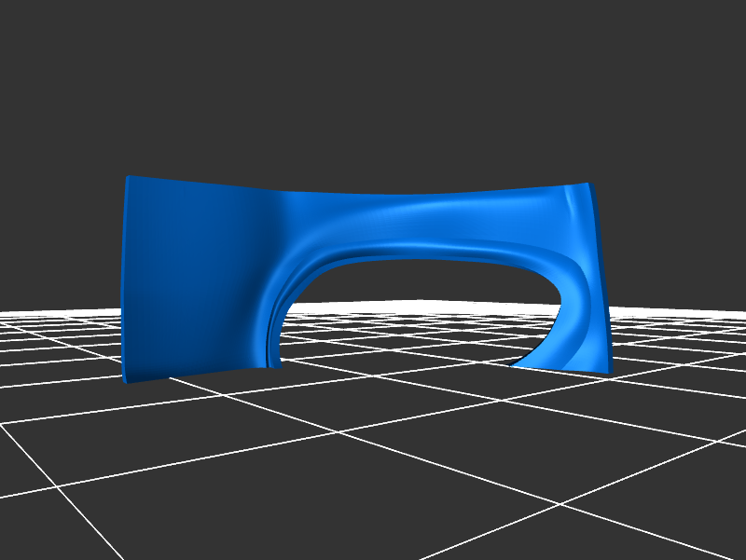This screenshot has width=746, height=560.
Task: Select the bottom-left foot of the blue mesh
Action: point(131,375)
